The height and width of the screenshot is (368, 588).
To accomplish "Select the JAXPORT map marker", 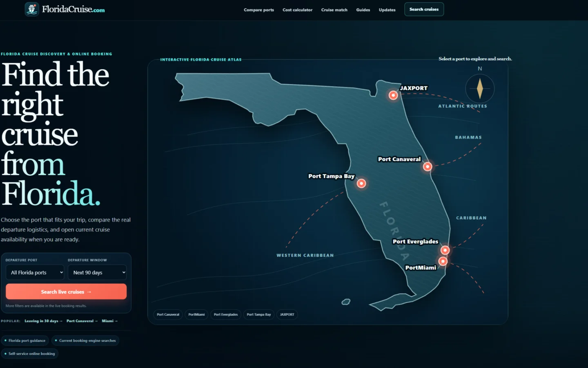I will coord(393,95).
